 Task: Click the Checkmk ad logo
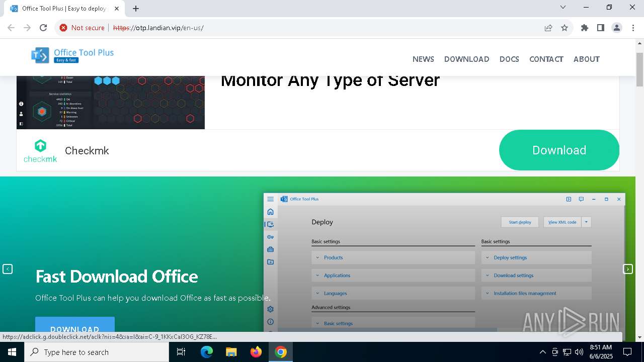tap(40, 151)
